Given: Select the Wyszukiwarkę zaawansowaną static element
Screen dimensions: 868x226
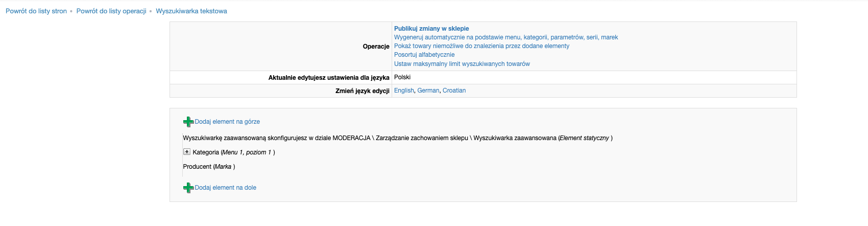Looking at the screenshot, I should (398, 138).
